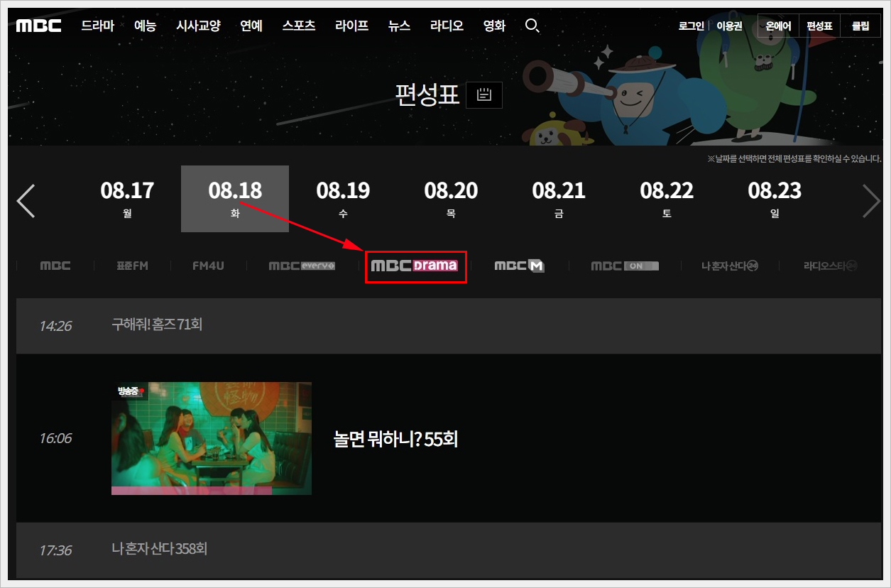This screenshot has height=588, width=891.
Task: Select the 나혼자산다24 channel
Action: (x=730, y=266)
